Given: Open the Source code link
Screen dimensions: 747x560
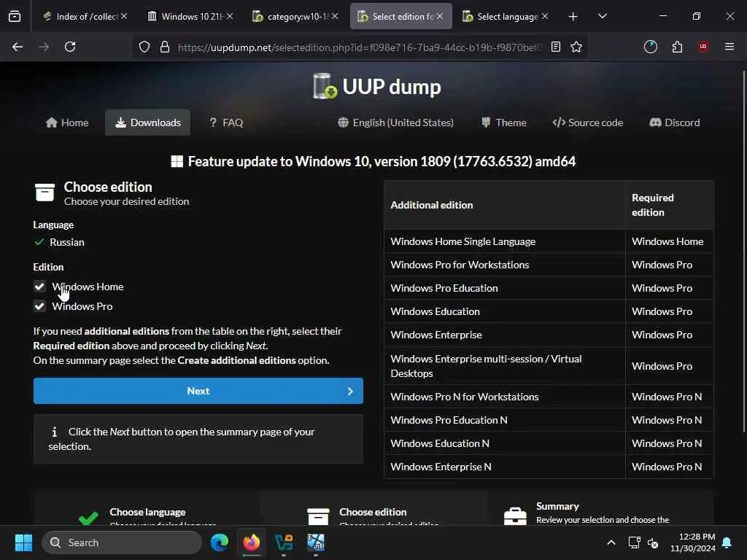Looking at the screenshot, I should (x=587, y=122).
